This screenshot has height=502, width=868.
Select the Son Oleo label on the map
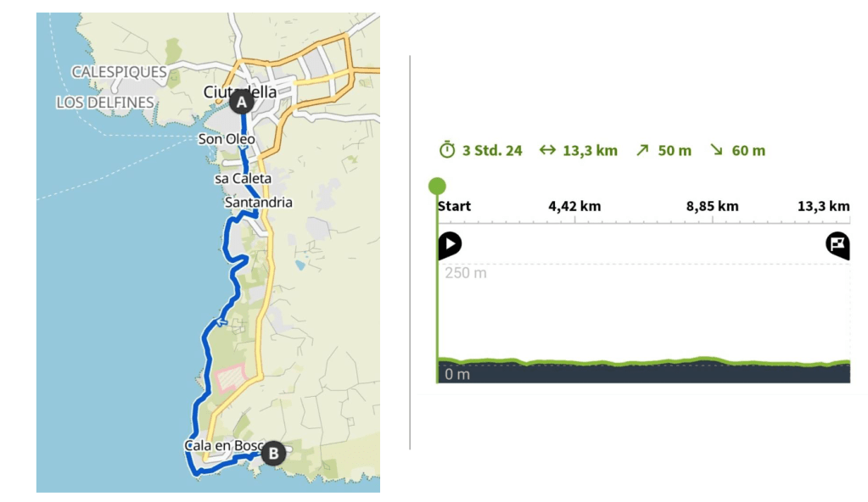click(226, 138)
